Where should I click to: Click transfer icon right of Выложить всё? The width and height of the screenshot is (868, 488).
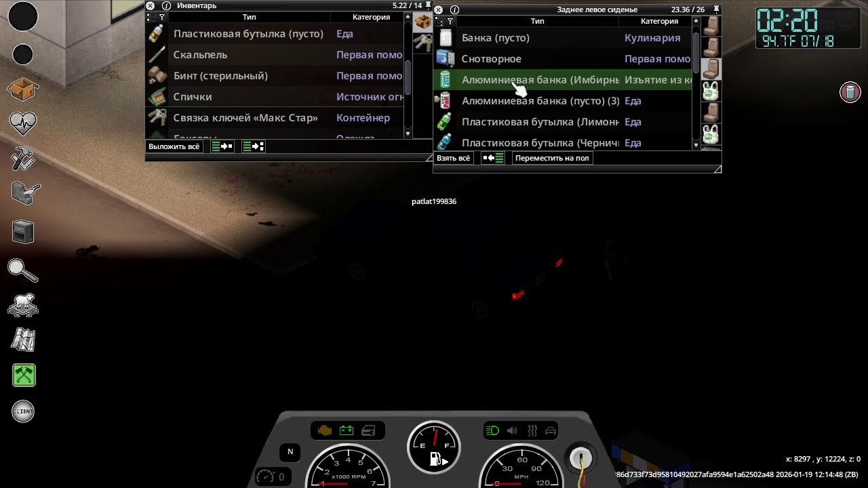(x=222, y=146)
